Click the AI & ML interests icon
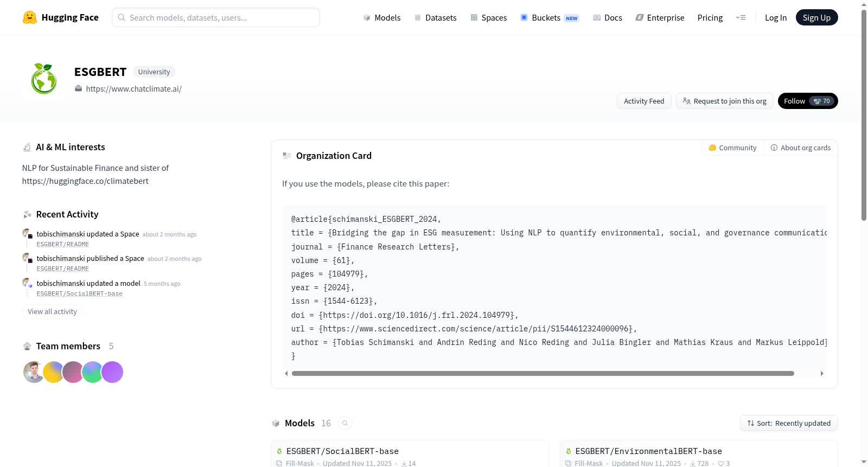The height and width of the screenshot is (467, 868). [x=27, y=147]
